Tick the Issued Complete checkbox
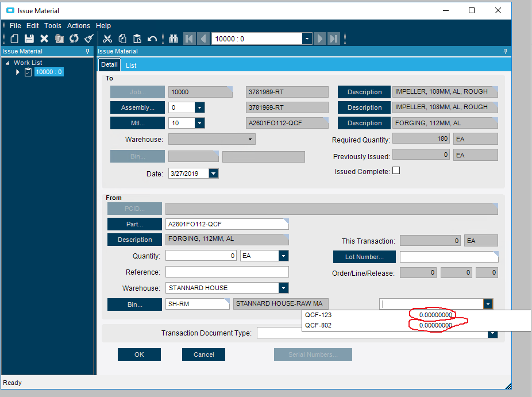Screen dimensions: 532x397 point(396,171)
